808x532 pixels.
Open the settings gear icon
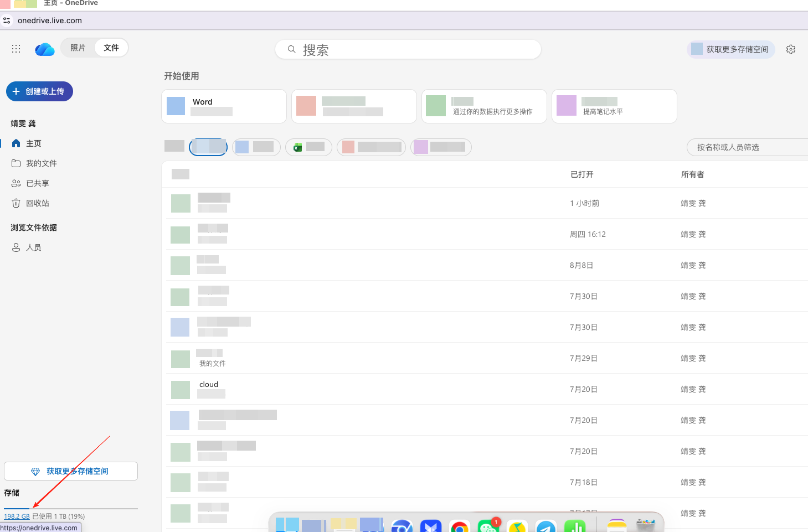[791, 49]
